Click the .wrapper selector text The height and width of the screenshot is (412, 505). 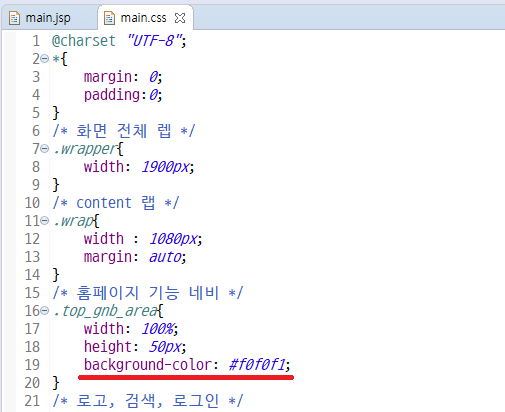85,149
